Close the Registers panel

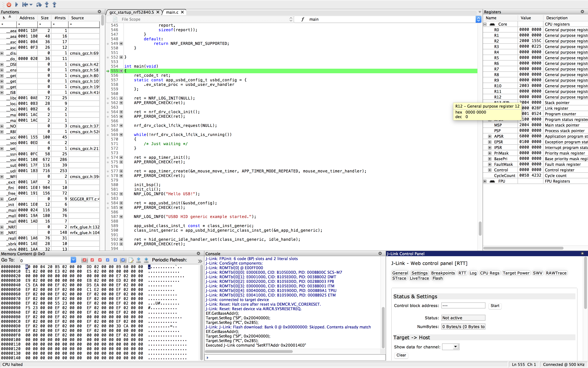coord(582,12)
